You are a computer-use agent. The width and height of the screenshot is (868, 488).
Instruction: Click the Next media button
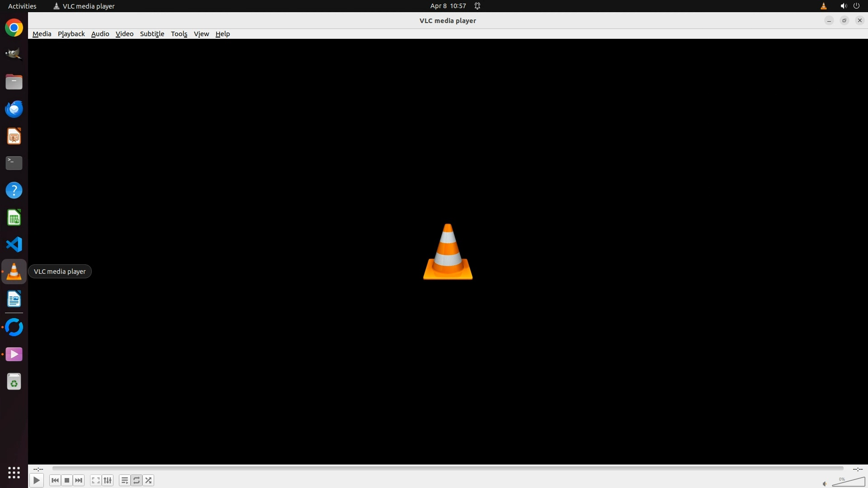79,480
